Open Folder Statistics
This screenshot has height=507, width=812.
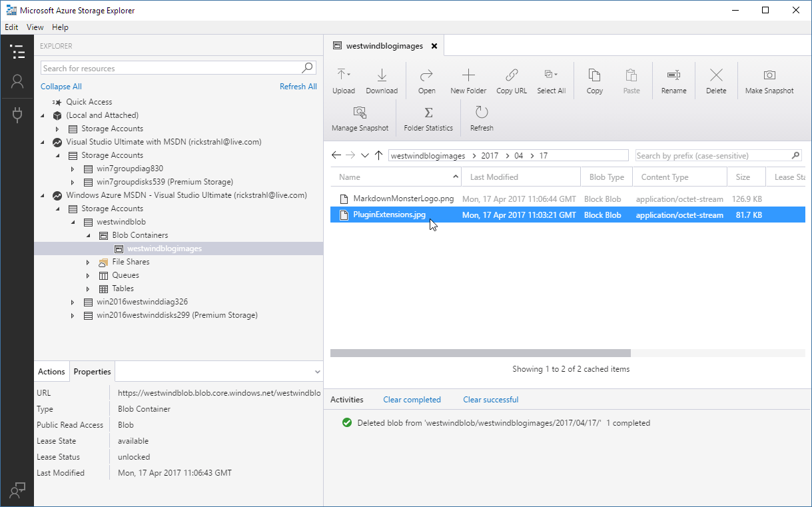pyautogui.click(x=428, y=119)
